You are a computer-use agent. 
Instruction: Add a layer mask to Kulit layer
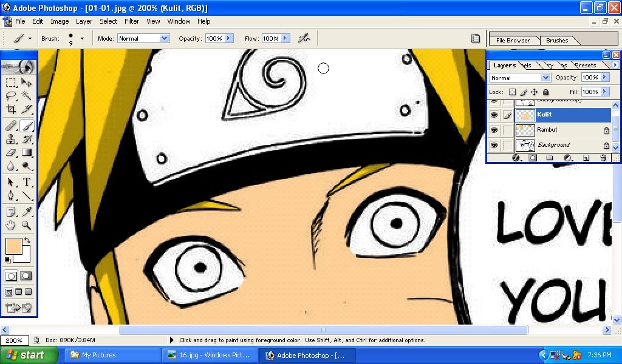point(532,157)
